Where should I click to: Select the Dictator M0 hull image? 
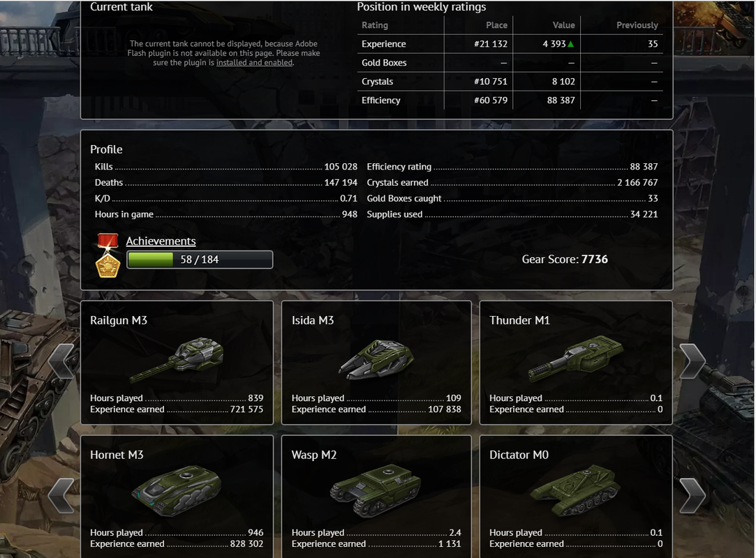click(575, 490)
